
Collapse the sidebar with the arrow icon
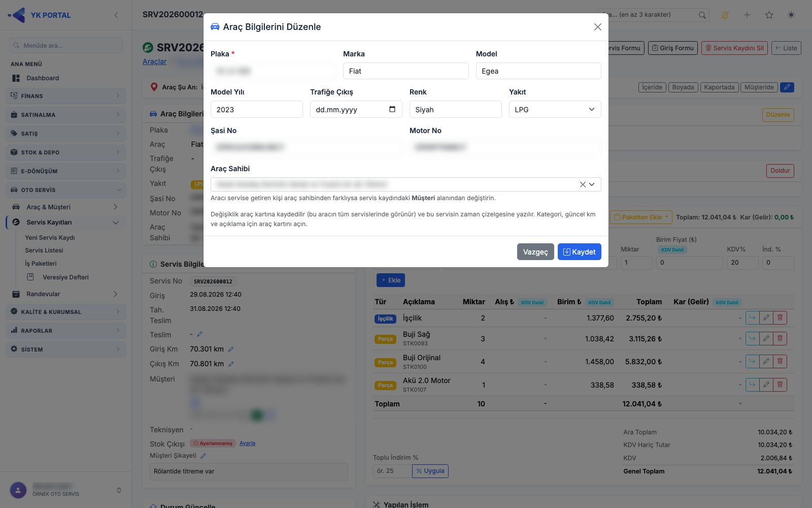pos(116,15)
